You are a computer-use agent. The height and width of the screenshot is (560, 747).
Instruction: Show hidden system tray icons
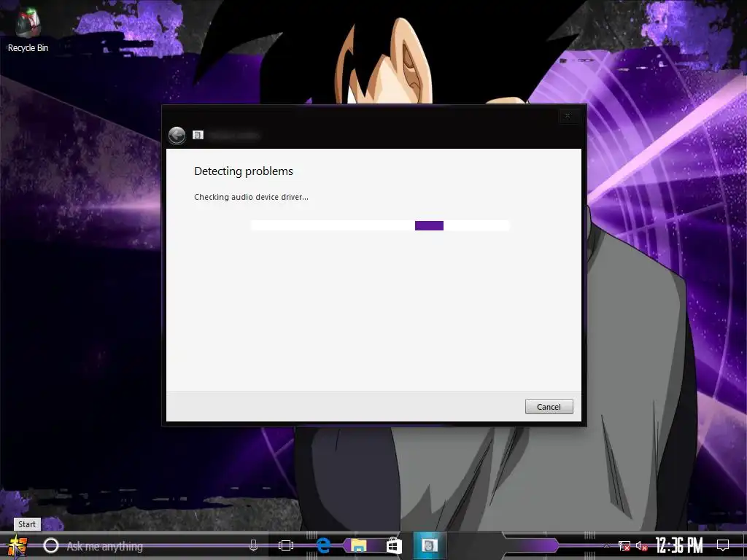click(606, 546)
